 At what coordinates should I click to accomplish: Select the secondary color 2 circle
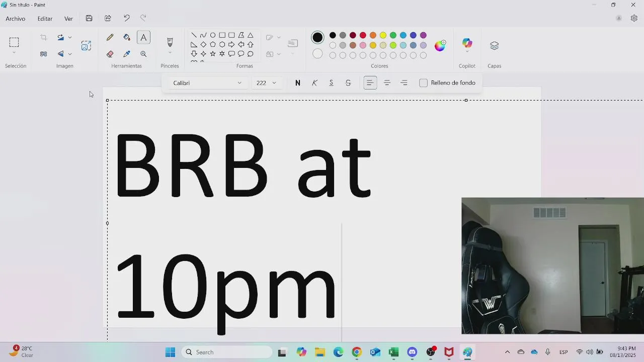pyautogui.click(x=317, y=53)
